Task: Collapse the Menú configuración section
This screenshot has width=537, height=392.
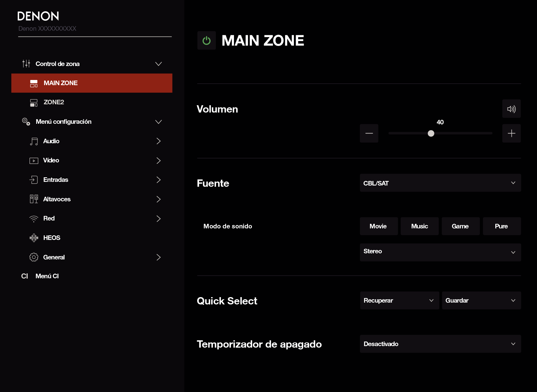Action: tap(158, 122)
